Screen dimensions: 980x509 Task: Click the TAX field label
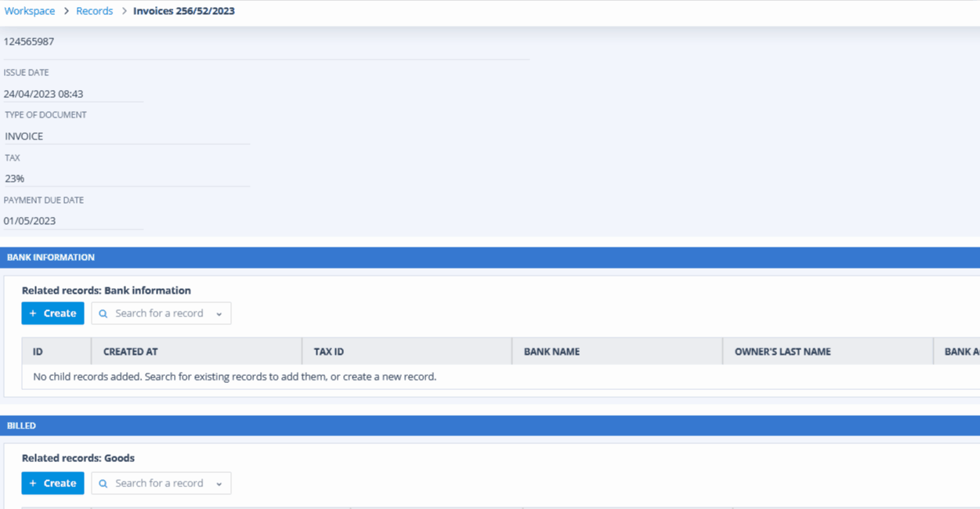13,158
